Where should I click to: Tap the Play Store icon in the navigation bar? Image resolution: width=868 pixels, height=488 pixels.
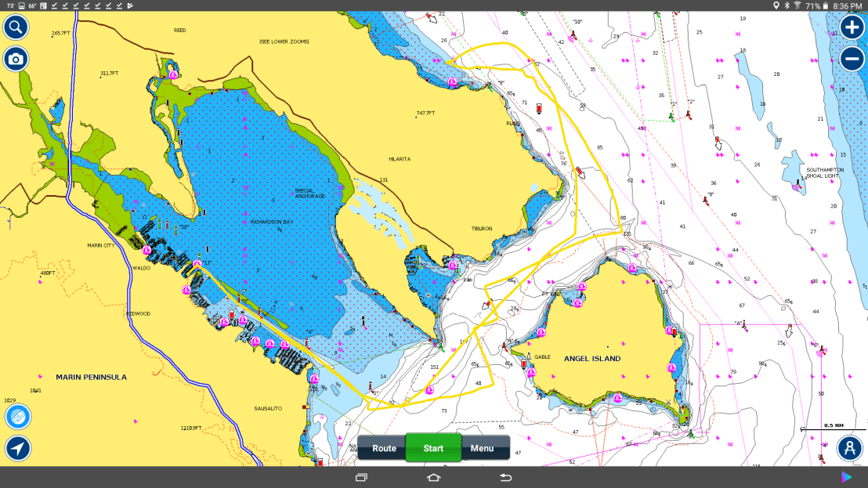tap(845, 477)
